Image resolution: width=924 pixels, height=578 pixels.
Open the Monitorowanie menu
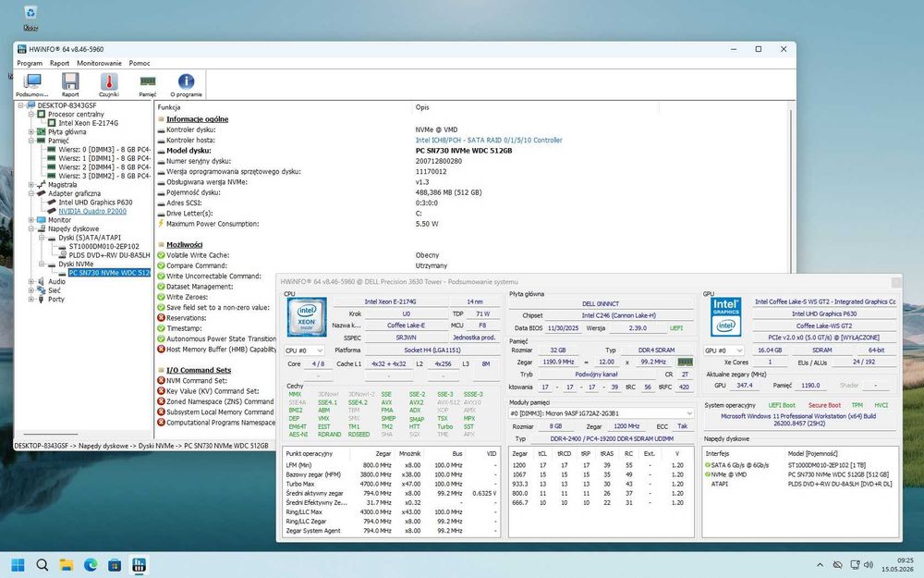click(99, 63)
